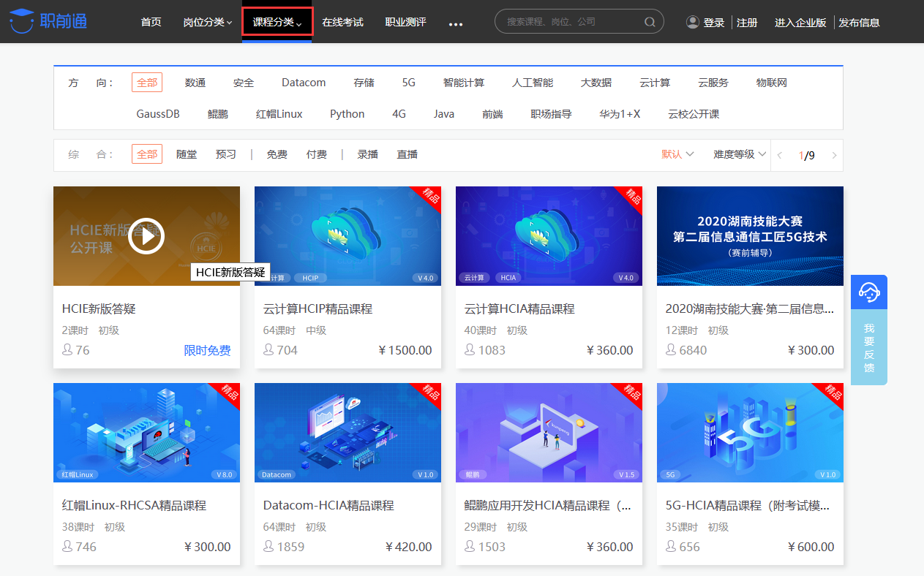Toggle the 直播 course filter
Image resolution: width=924 pixels, height=576 pixels.
point(407,154)
